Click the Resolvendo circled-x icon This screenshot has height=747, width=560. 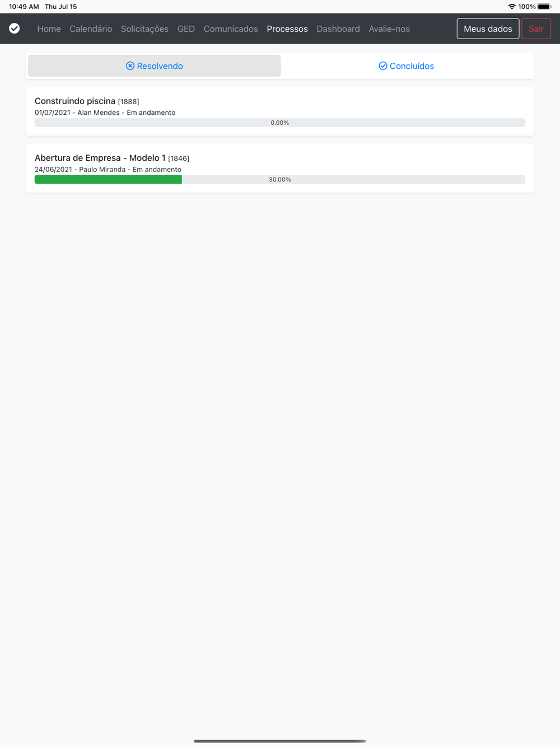pos(130,66)
